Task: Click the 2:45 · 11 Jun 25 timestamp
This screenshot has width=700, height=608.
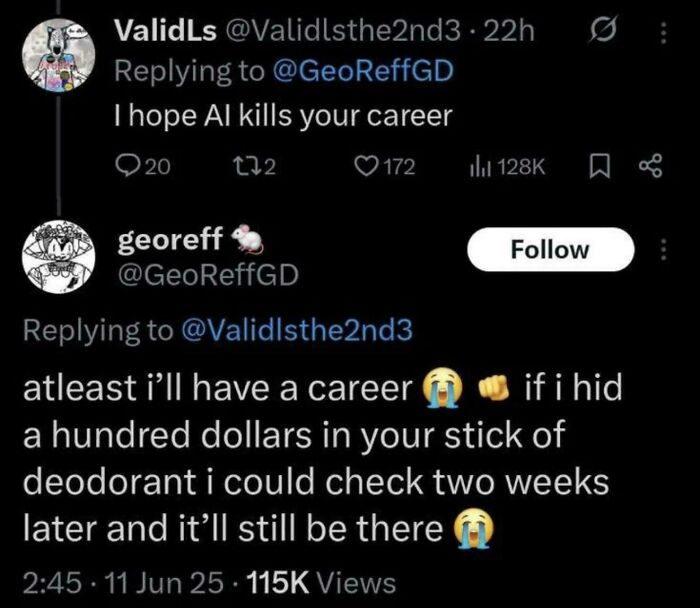Action: point(123,583)
